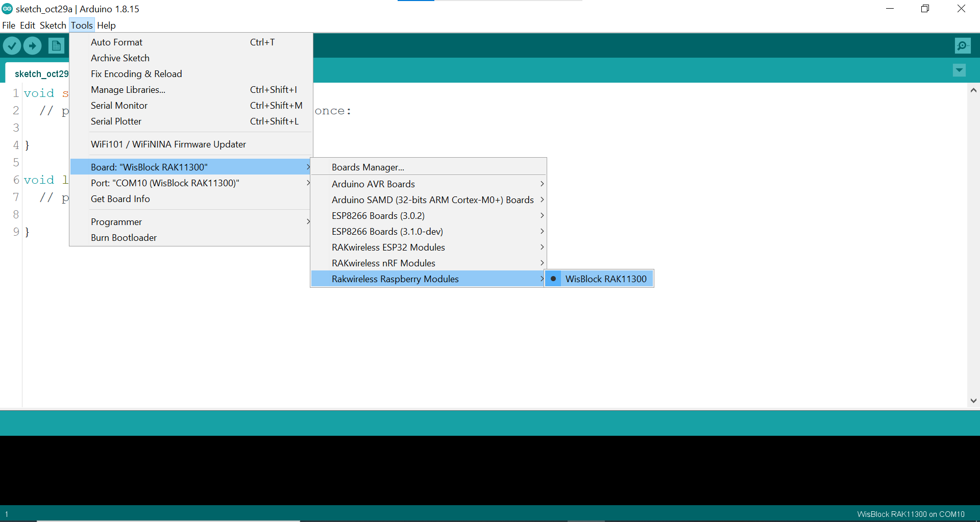The width and height of the screenshot is (980, 522).
Task: Restore down the Arduino window
Action: click(x=925, y=9)
